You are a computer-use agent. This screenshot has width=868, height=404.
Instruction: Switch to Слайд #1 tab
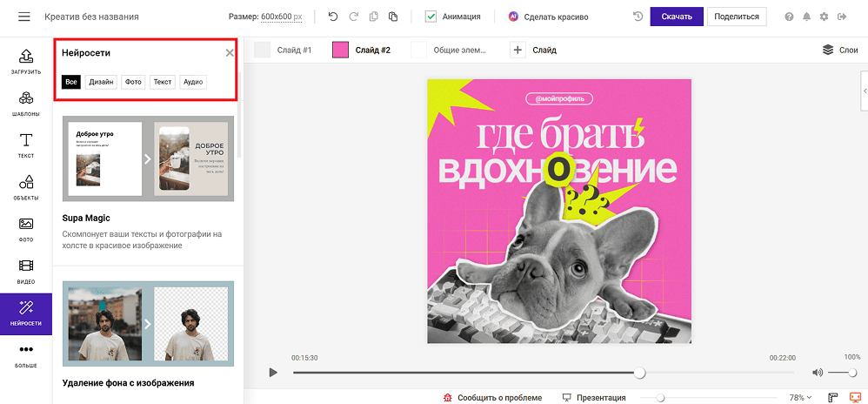[x=283, y=50]
